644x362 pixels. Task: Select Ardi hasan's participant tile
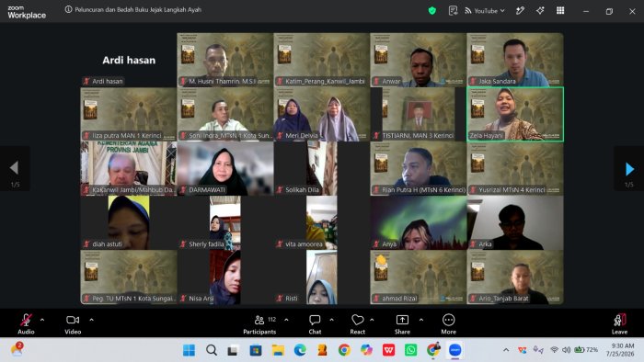(129, 60)
